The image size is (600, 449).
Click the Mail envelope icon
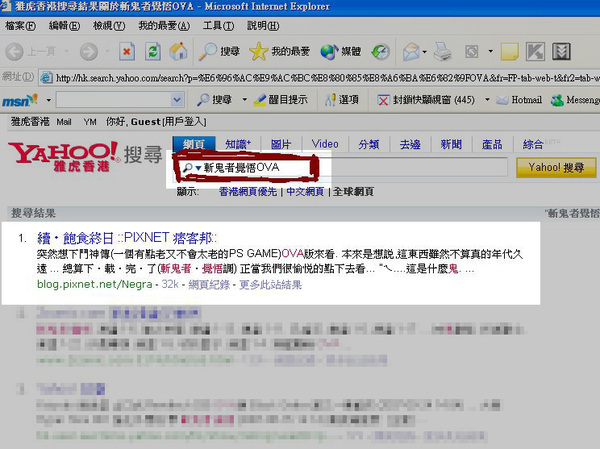[x=411, y=52]
